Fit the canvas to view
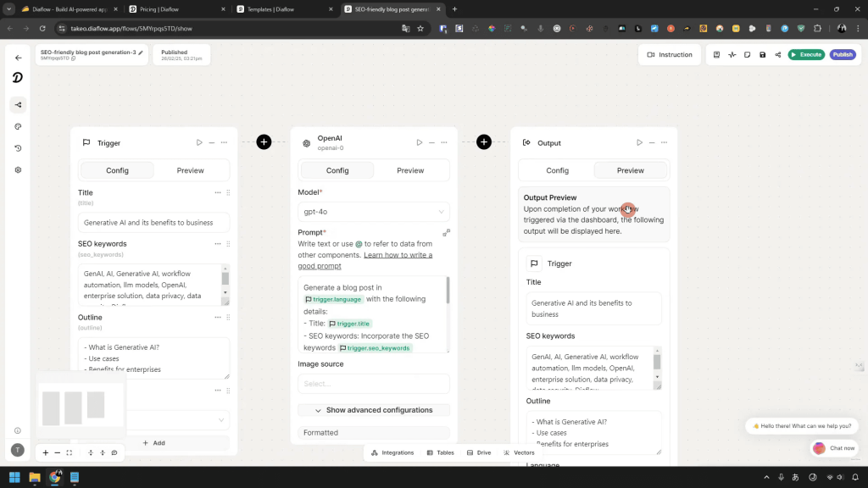Viewport: 868px width, 488px height. click(70, 452)
